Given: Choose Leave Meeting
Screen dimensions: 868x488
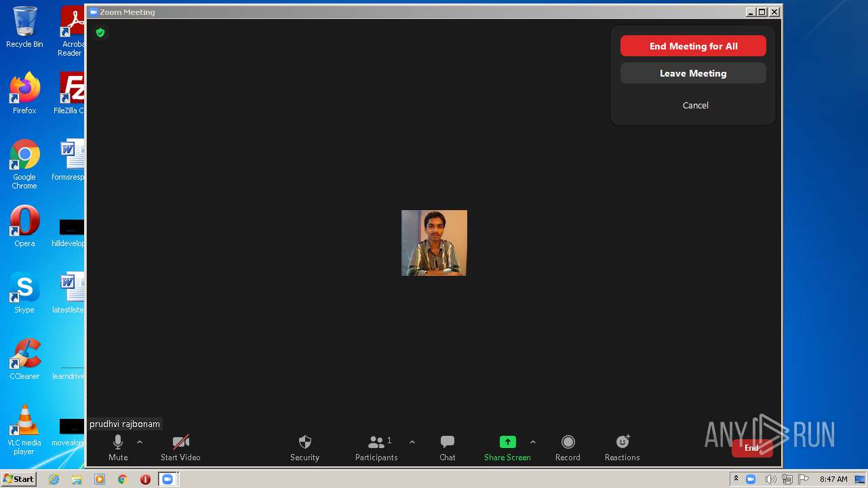Looking at the screenshot, I should click(693, 73).
